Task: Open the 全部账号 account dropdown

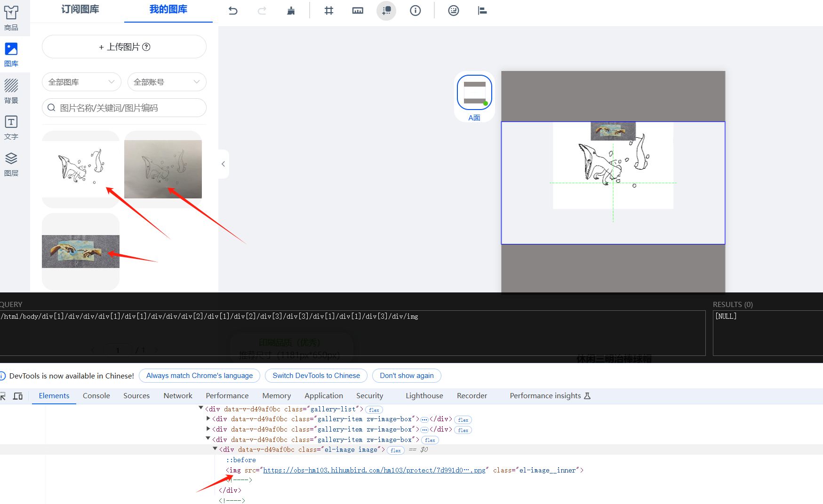Action: click(x=167, y=82)
